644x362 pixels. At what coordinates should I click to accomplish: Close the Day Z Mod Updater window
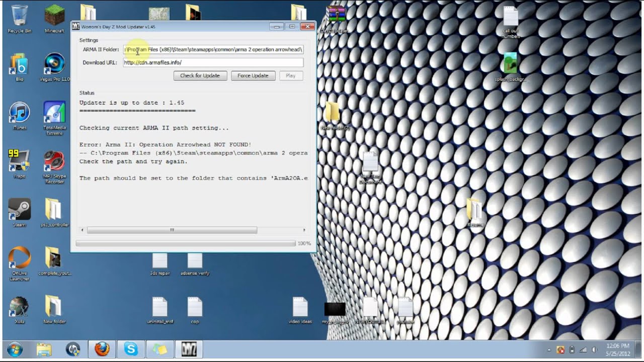[307, 26]
